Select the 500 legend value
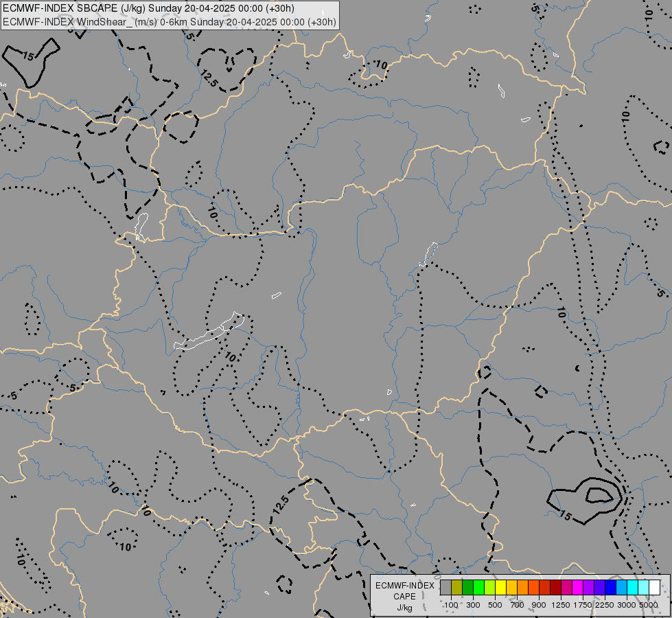672x618 pixels. pyautogui.click(x=495, y=605)
